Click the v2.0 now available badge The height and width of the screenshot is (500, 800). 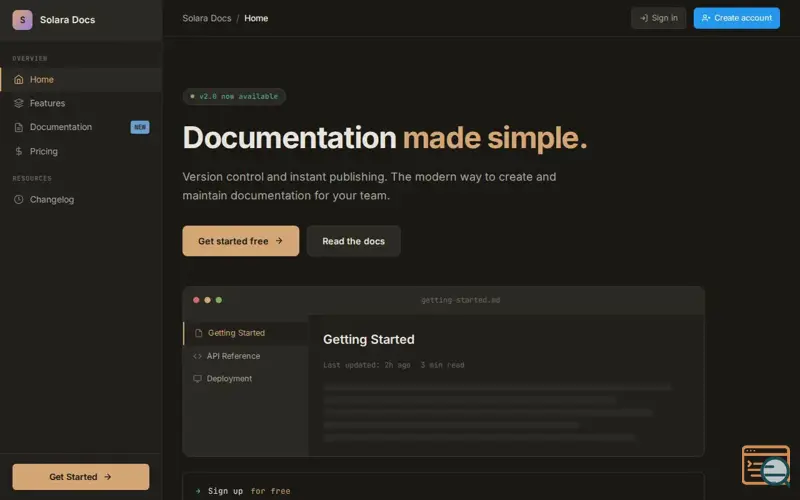(234, 96)
